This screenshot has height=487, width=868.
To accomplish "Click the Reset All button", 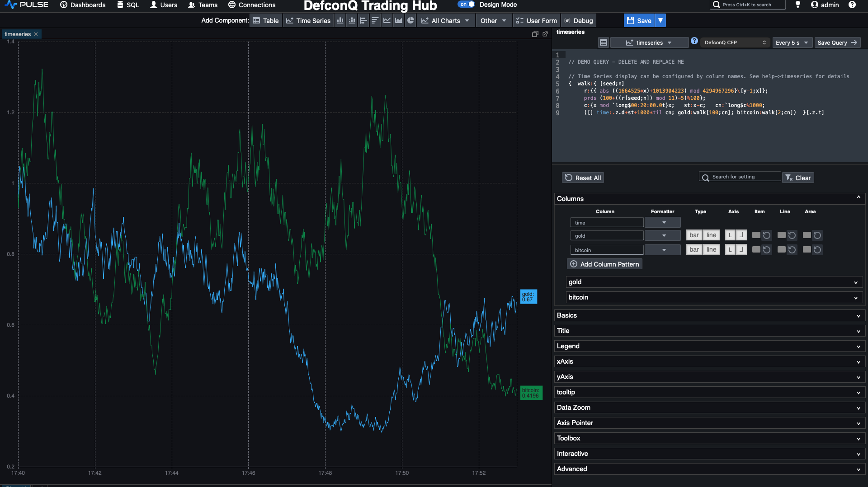I will click(x=583, y=178).
